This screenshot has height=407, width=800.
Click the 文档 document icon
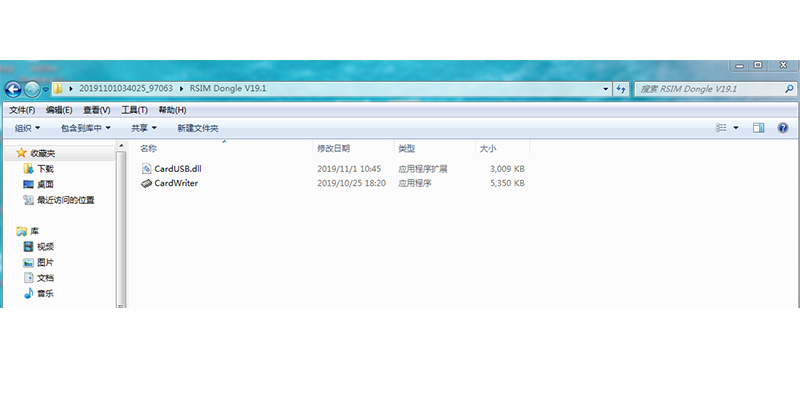(x=29, y=278)
